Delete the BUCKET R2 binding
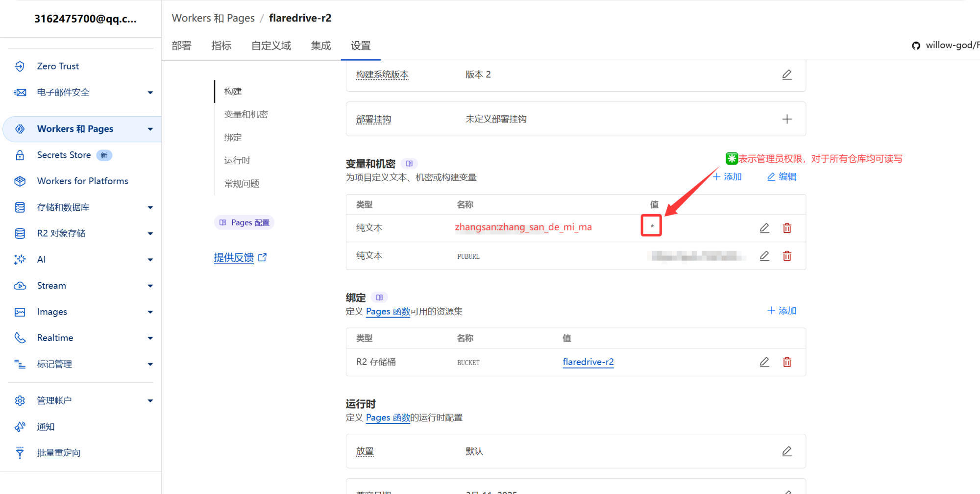980x494 pixels. 787,362
